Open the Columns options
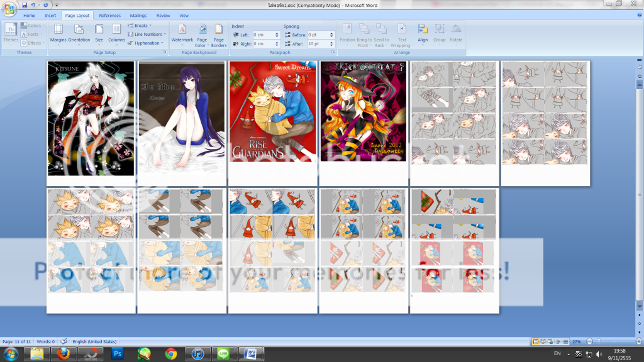Image resolution: width=644 pixels, height=362 pixels. 116,34
